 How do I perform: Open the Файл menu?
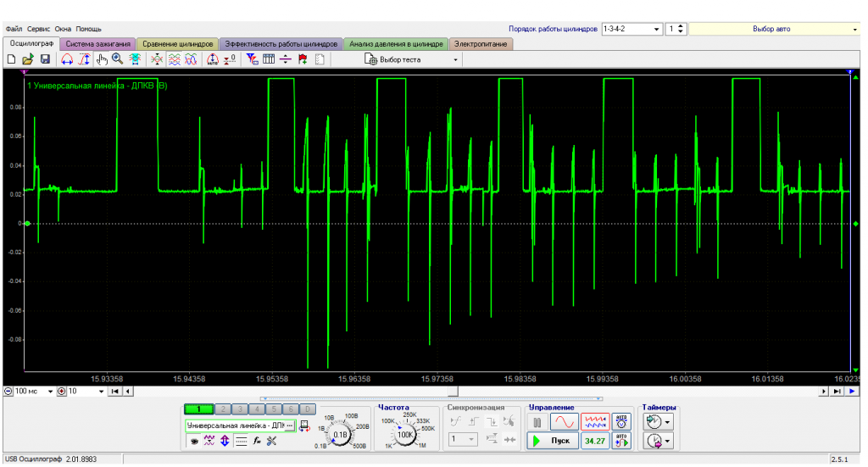14,29
